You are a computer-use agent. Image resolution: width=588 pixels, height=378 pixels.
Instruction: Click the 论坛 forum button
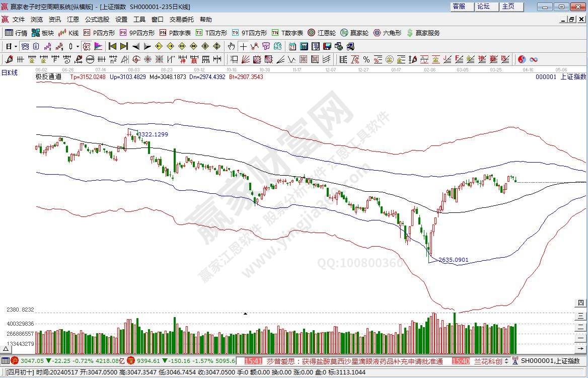(x=483, y=7)
